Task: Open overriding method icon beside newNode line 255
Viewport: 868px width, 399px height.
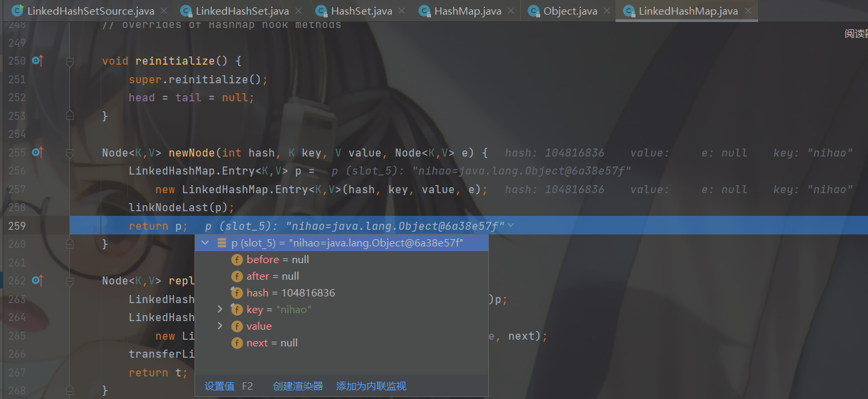Action: 37,153
